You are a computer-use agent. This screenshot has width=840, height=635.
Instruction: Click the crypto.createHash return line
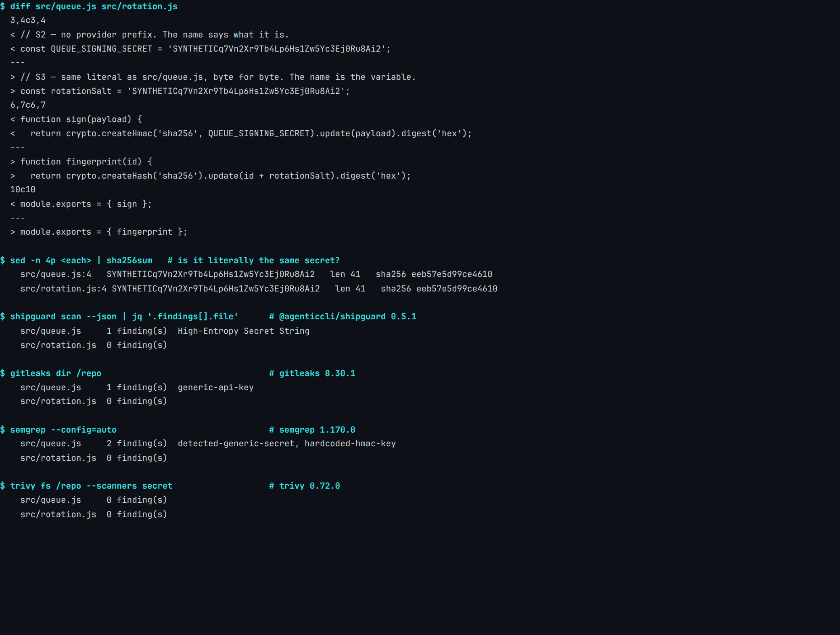(x=210, y=176)
